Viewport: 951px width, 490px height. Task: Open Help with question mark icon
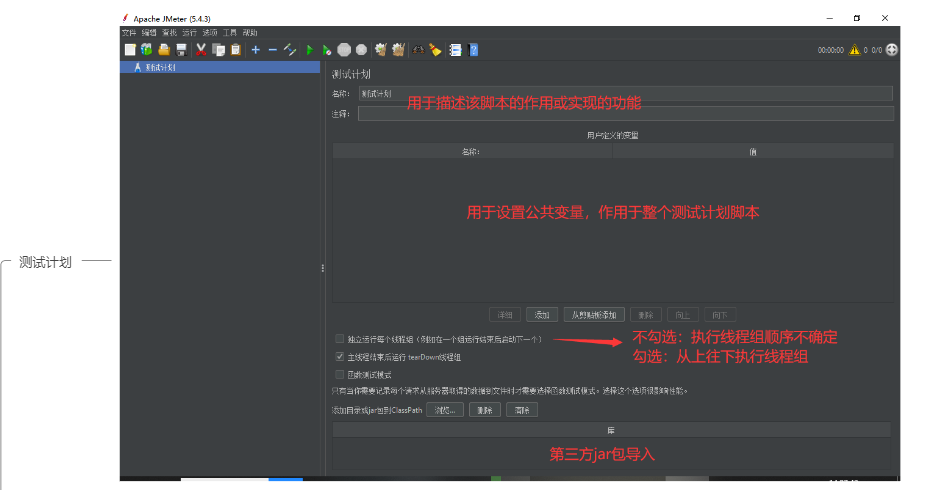[474, 50]
